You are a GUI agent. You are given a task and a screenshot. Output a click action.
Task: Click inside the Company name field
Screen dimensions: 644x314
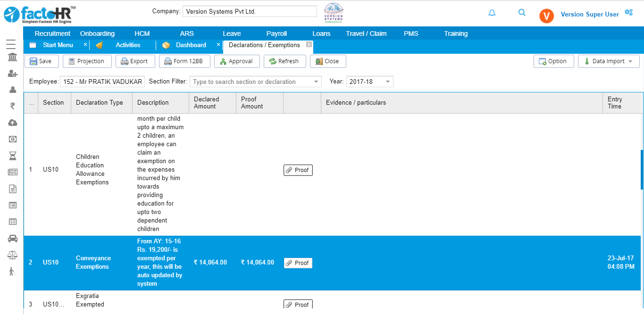pyautogui.click(x=249, y=11)
